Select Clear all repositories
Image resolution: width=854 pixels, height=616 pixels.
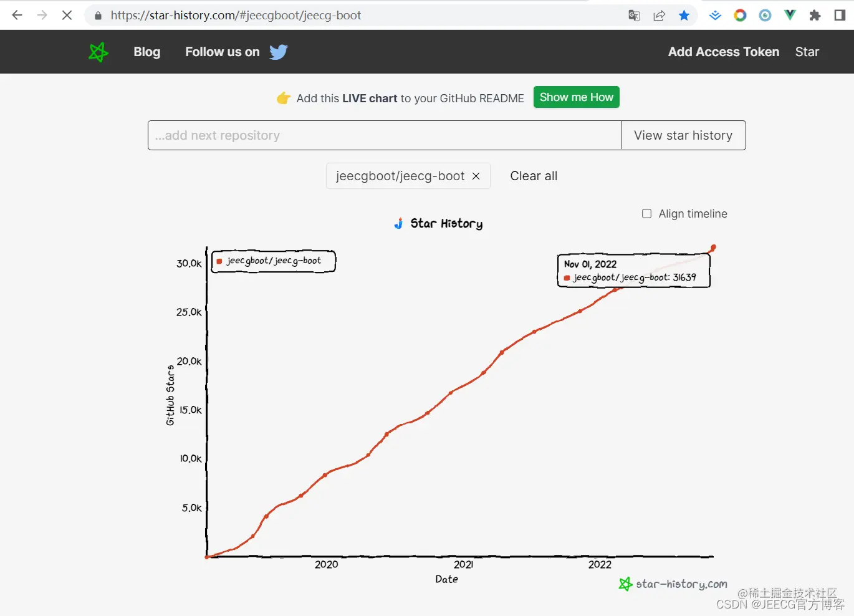point(534,176)
